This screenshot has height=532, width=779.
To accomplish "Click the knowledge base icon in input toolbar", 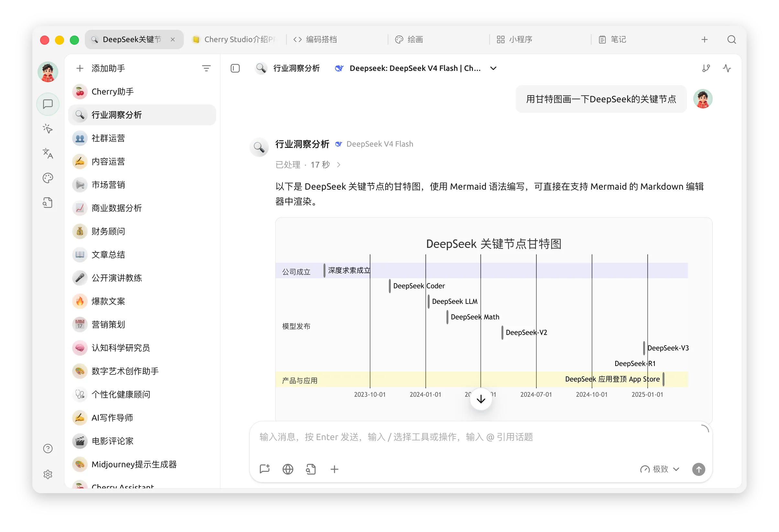I will point(311,469).
